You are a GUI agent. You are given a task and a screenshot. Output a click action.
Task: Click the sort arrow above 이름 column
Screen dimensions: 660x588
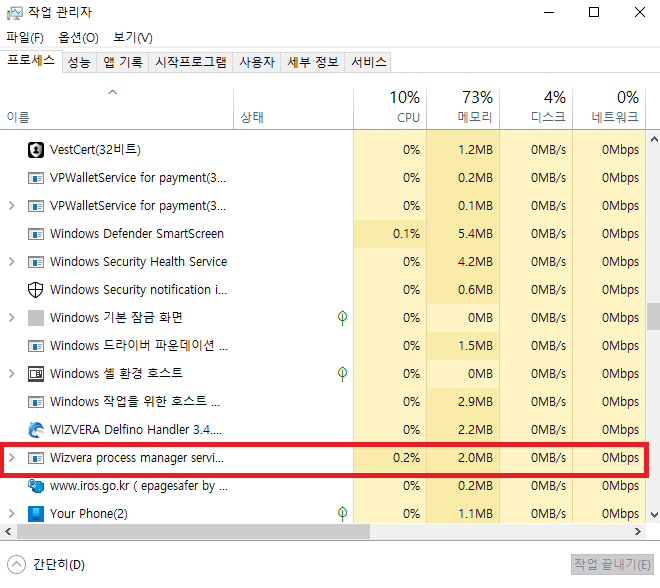click(112, 92)
